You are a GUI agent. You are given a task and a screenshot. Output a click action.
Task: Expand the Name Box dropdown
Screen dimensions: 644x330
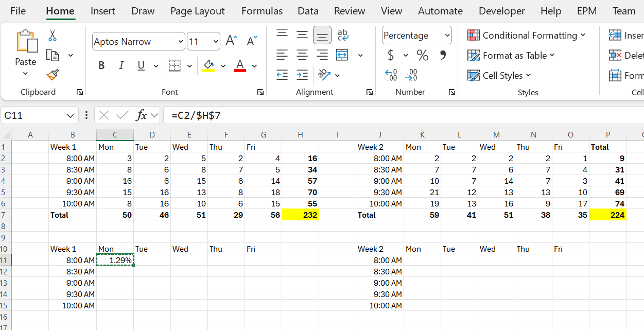pyautogui.click(x=71, y=116)
